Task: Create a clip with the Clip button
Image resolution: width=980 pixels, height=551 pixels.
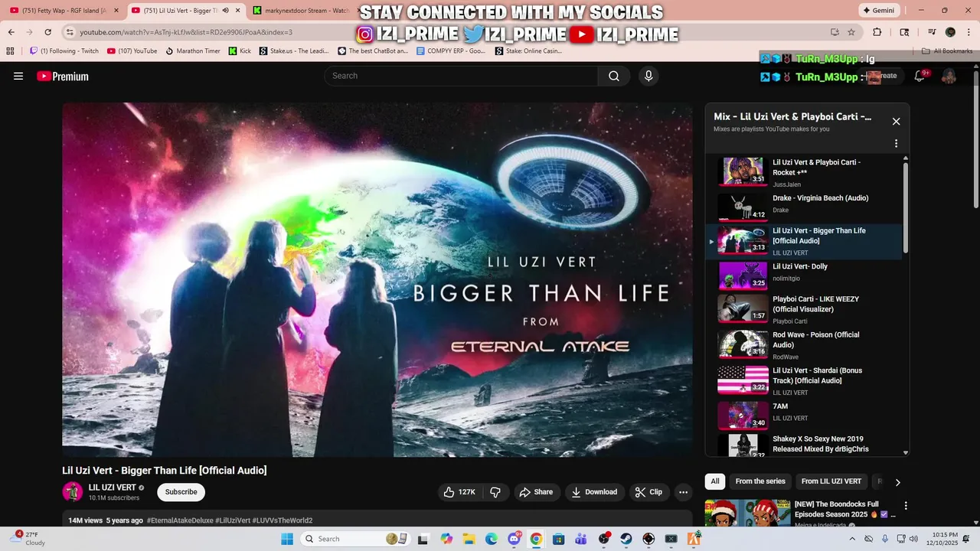Action: (x=648, y=492)
